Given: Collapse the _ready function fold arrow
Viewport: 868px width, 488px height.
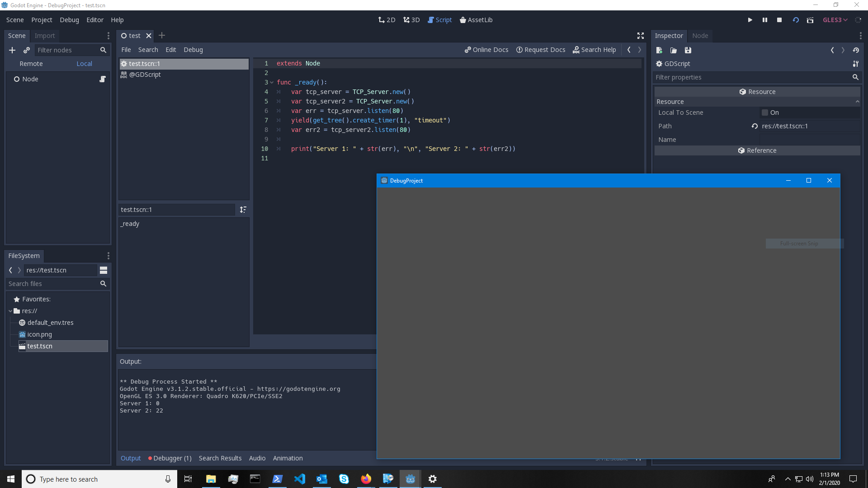Looking at the screenshot, I should (272, 82).
